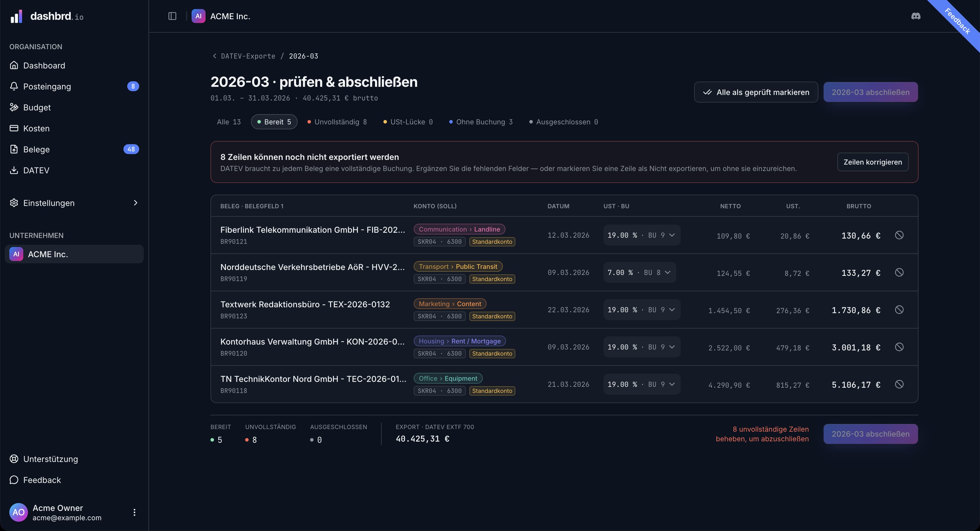Click ACME Inc. organisation switcher in header
The image size is (980, 531).
pos(221,16)
